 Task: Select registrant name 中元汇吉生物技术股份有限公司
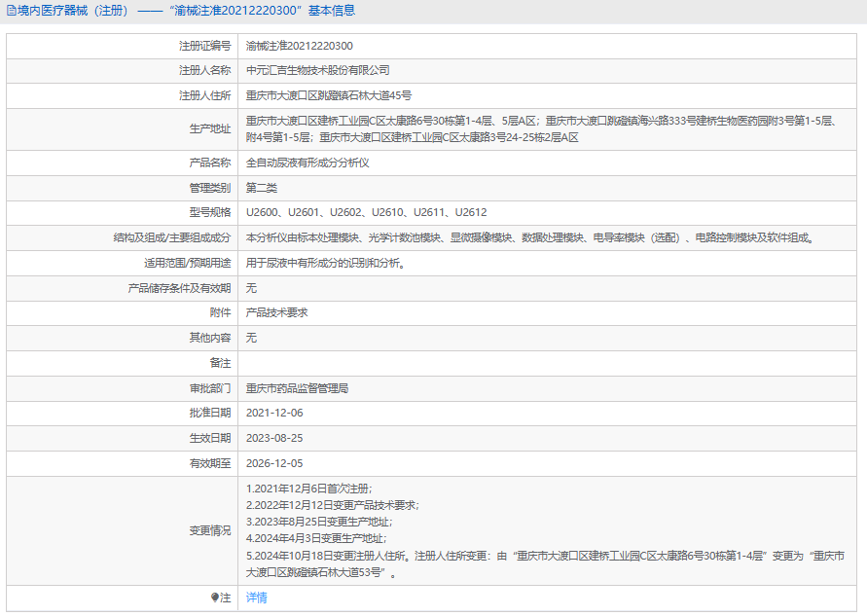[x=318, y=70]
